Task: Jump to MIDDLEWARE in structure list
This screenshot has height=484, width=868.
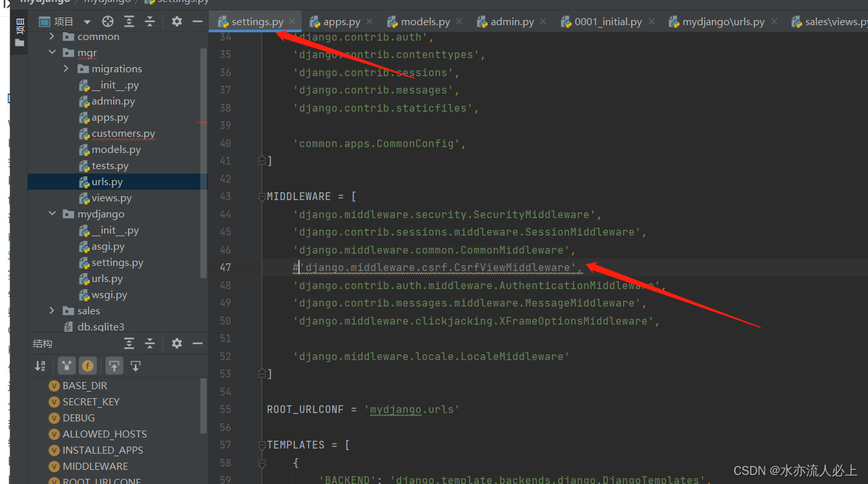Action: tap(95, 466)
